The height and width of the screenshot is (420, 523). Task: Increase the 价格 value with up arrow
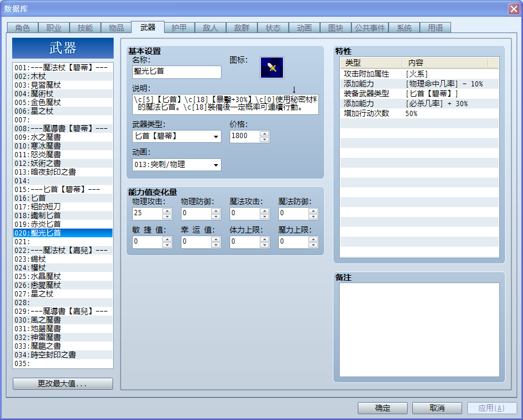pyautogui.click(x=264, y=134)
